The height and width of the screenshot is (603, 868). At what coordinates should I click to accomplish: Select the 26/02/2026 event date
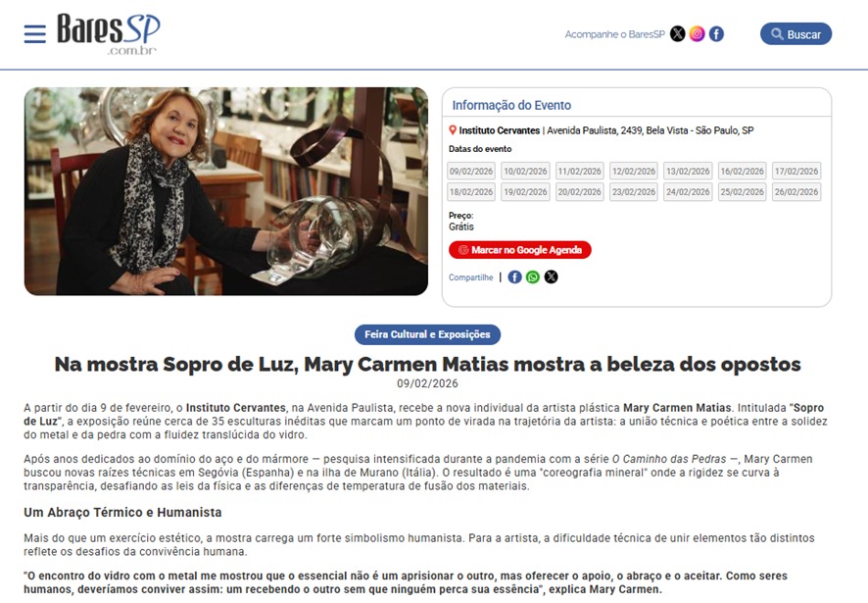pyautogui.click(x=796, y=192)
